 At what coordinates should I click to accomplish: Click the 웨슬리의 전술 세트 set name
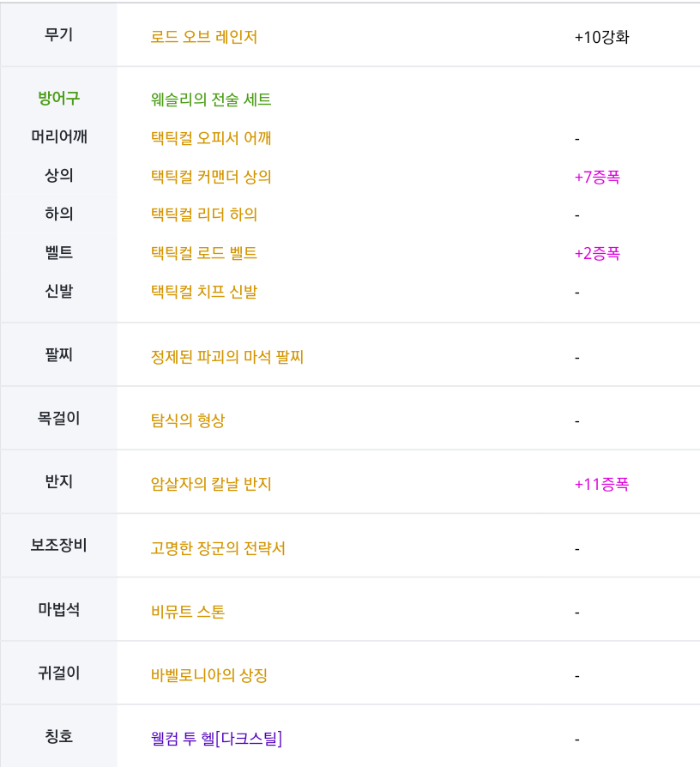click(x=211, y=100)
